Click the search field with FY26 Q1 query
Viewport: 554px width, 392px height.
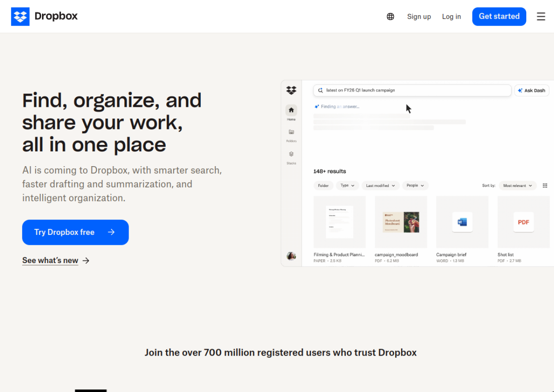coord(412,90)
